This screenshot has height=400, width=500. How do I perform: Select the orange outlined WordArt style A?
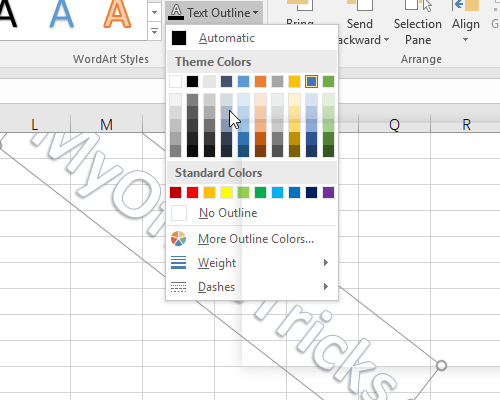tap(117, 13)
